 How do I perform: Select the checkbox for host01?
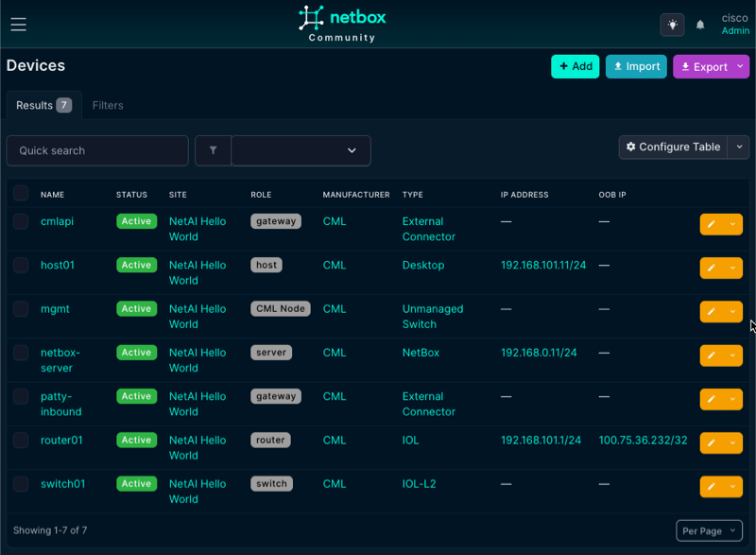20,266
